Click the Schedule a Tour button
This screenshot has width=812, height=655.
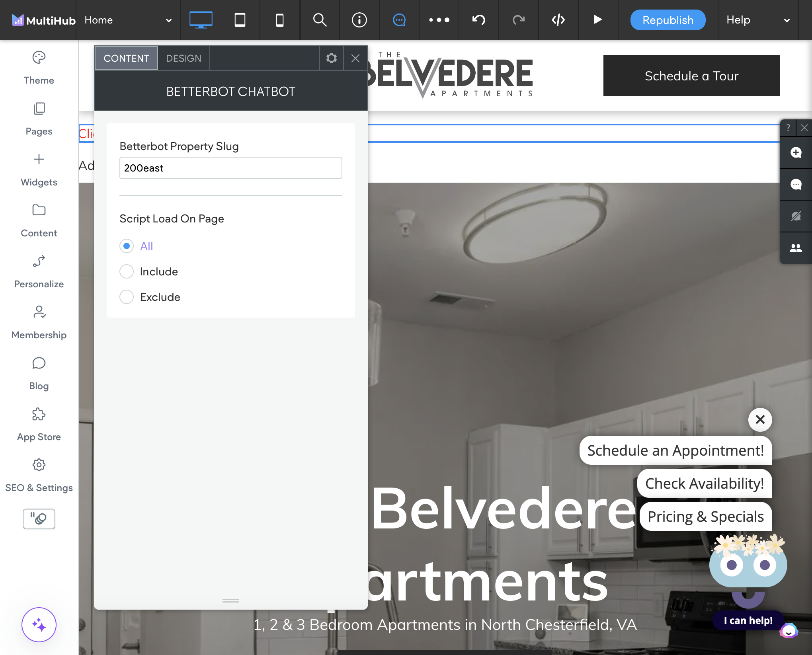click(691, 76)
